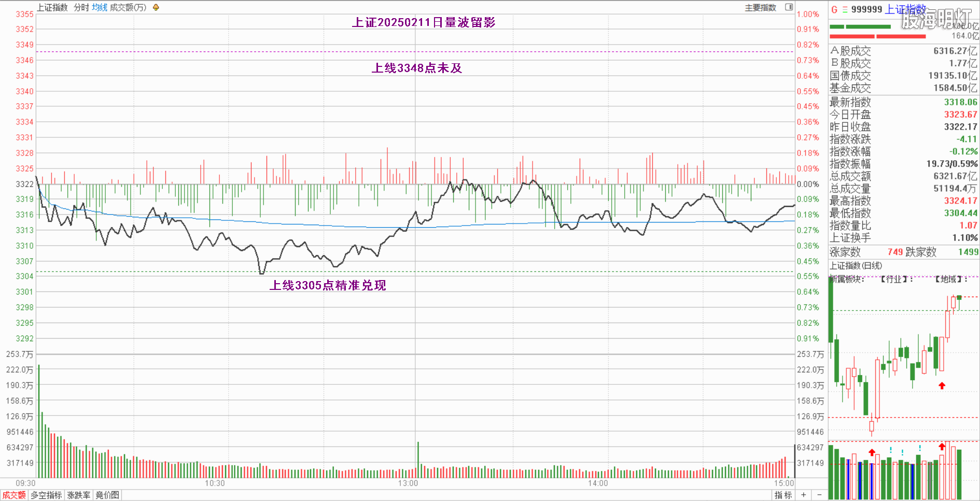
Task: Click the 最低指数 value 3304.44
Action: (x=960, y=213)
